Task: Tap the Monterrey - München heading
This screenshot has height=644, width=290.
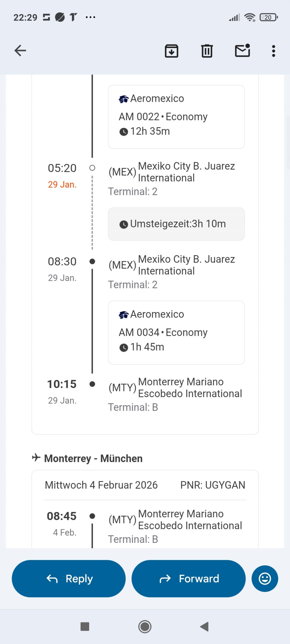Action: (93, 458)
